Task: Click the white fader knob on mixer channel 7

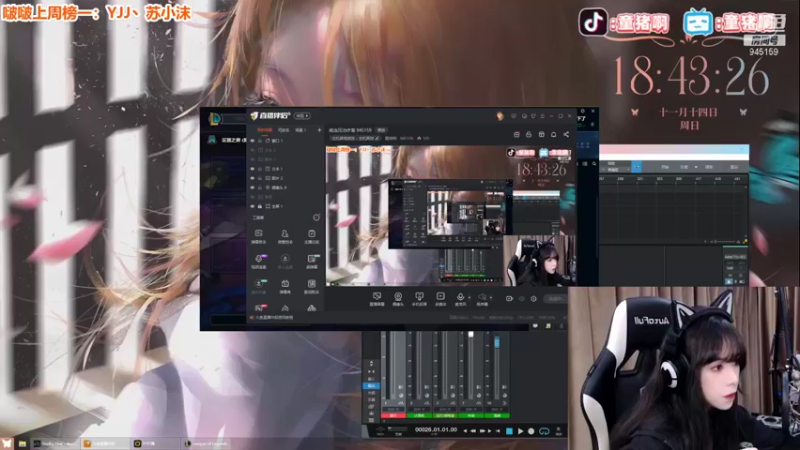Action: [471, 335]
